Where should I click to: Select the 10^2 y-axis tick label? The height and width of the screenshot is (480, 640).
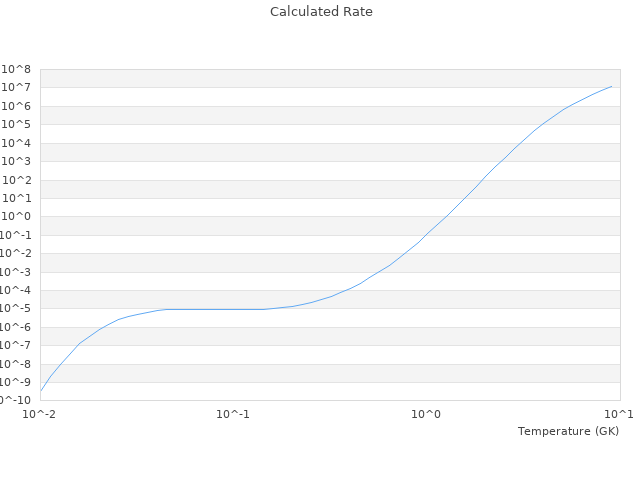click(18, 180)
